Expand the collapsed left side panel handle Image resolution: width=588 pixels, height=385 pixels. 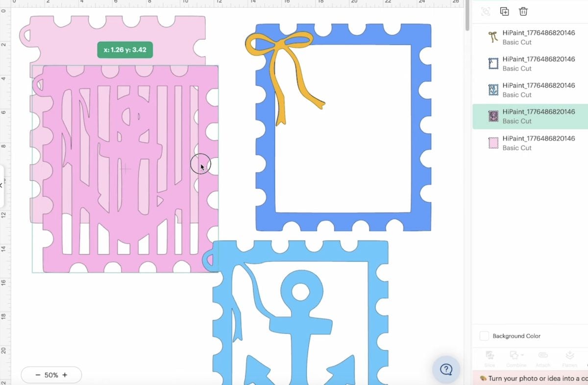click(1, 186)
